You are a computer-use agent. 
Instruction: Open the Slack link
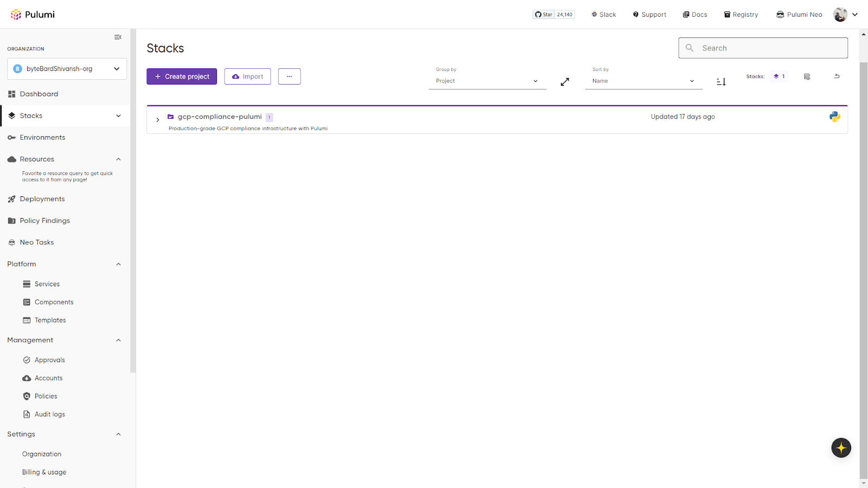[x=604, y=15]
